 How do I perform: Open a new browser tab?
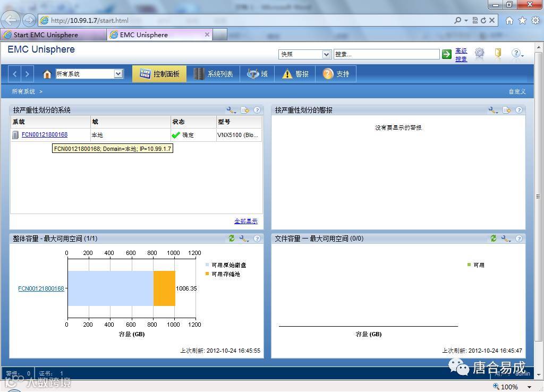(219, 35)
